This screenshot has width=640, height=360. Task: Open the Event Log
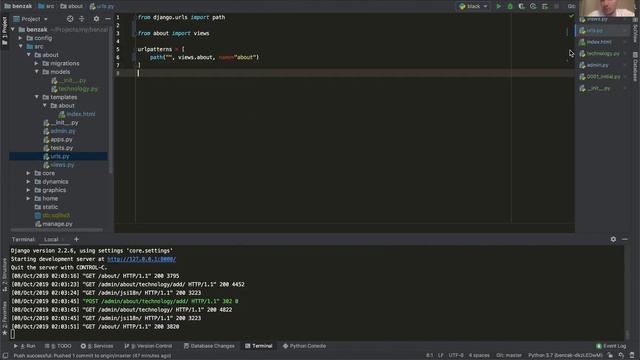point(611,346)
